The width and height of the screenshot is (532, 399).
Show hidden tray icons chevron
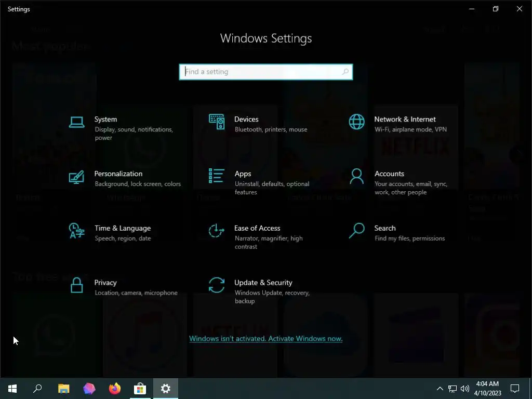[x=440, y=389]
